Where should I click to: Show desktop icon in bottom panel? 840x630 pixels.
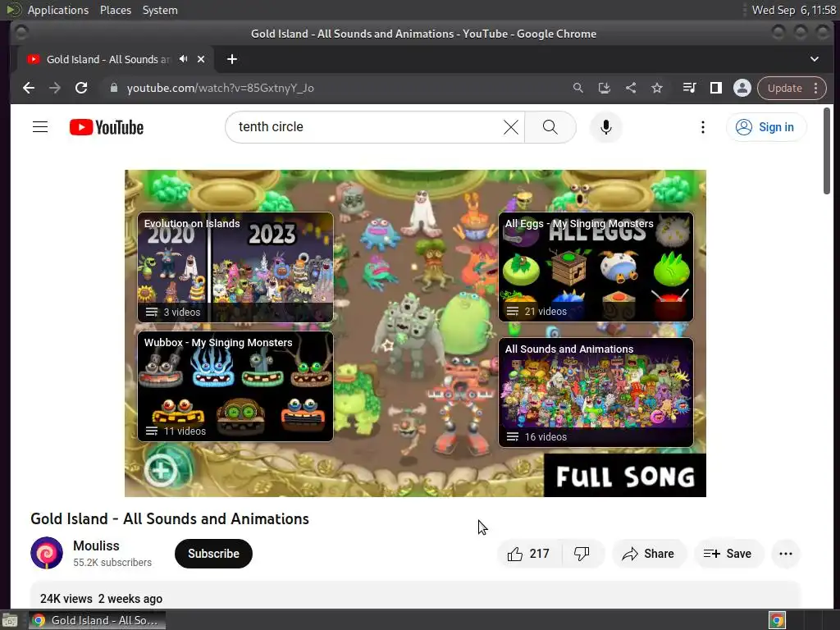(10, 620)
